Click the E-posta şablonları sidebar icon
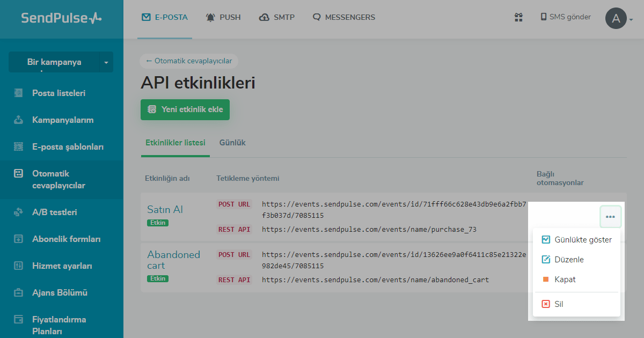Viewport: 644px width, 338px height. click(x=19, y=146)
